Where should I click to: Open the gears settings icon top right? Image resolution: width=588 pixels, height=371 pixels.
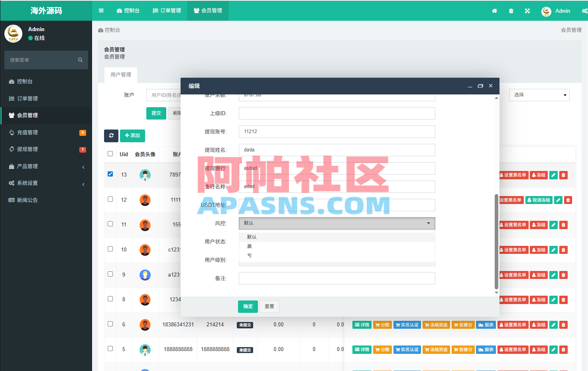pyautogui.click(x=586, y=11)
